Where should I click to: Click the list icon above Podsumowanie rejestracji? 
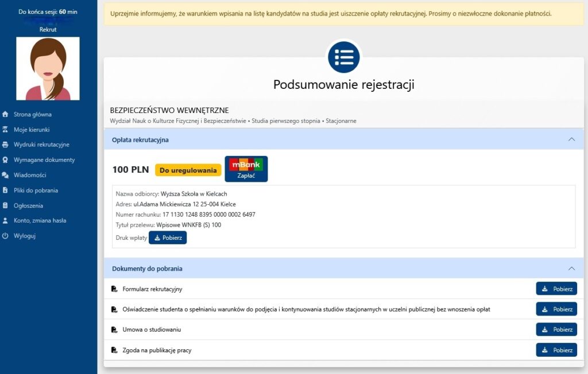(x=343, y=57)
